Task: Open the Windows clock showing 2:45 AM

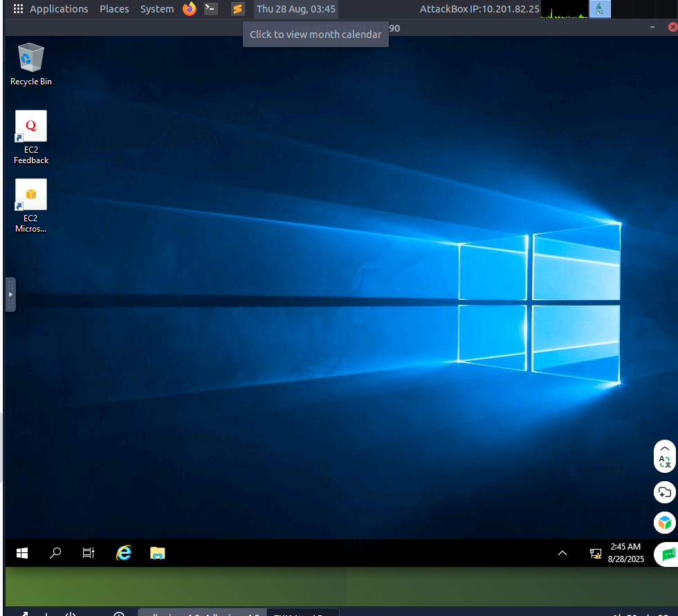Action: pos(625,553)
